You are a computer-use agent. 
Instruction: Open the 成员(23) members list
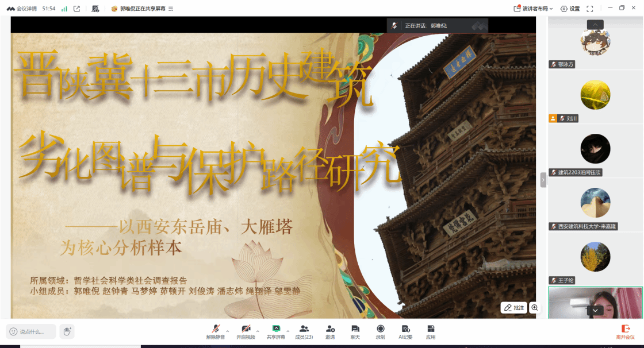point(304,331)
